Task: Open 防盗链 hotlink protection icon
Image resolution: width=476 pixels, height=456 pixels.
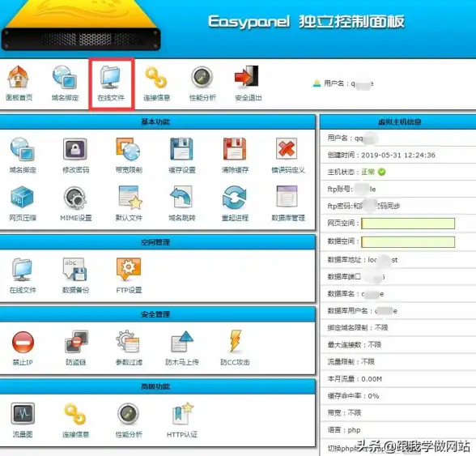Action: 76,342
